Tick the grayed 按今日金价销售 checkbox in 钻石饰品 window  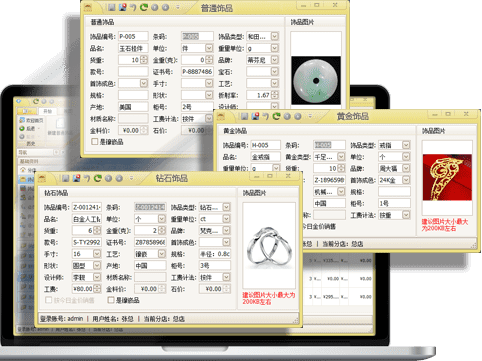click(x=49, y=300)
